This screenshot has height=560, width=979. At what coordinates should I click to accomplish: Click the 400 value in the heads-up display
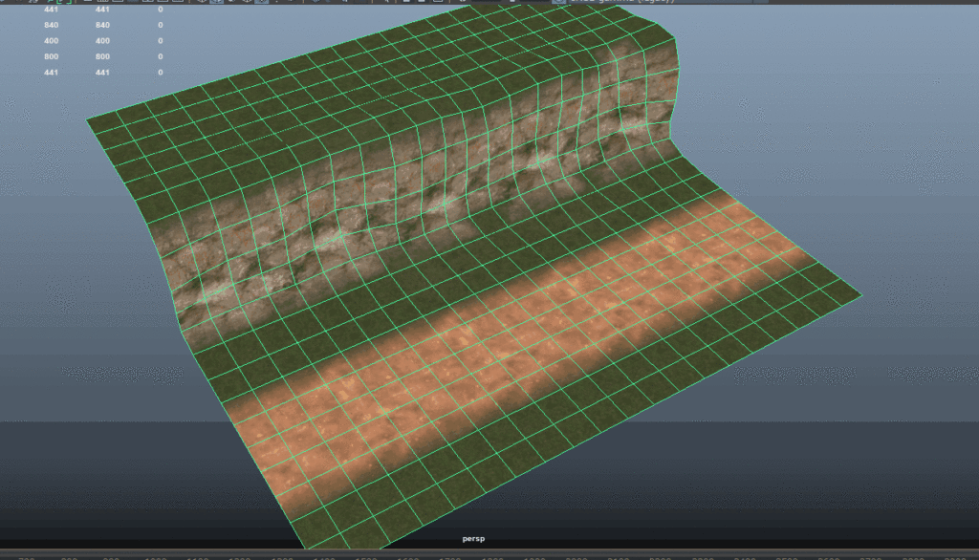pos(51,41)
